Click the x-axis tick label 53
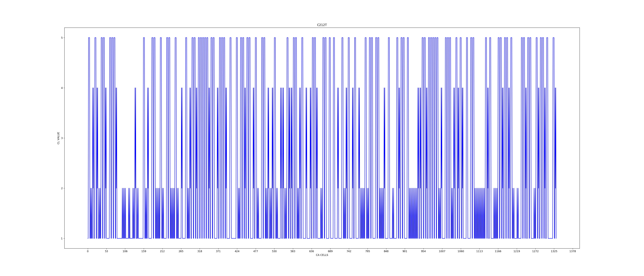The width and height of the screenshot is (644, 276). (x=107, y=251)
